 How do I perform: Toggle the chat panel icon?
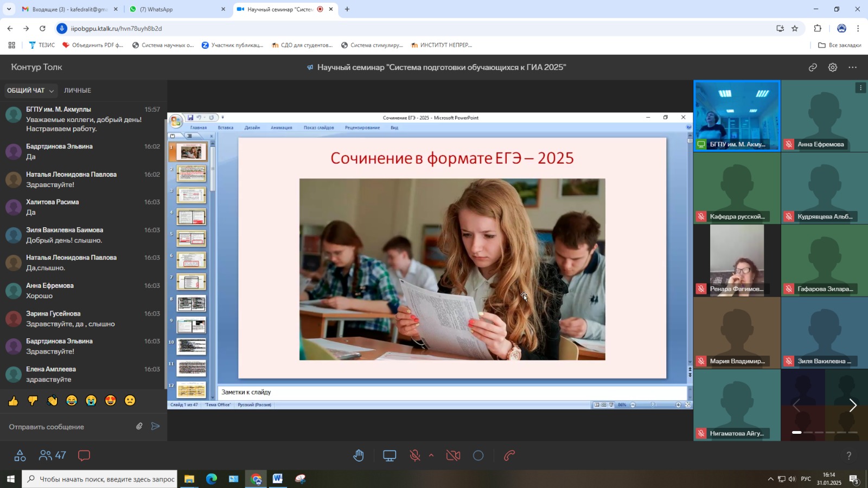(x=84, y=455)
